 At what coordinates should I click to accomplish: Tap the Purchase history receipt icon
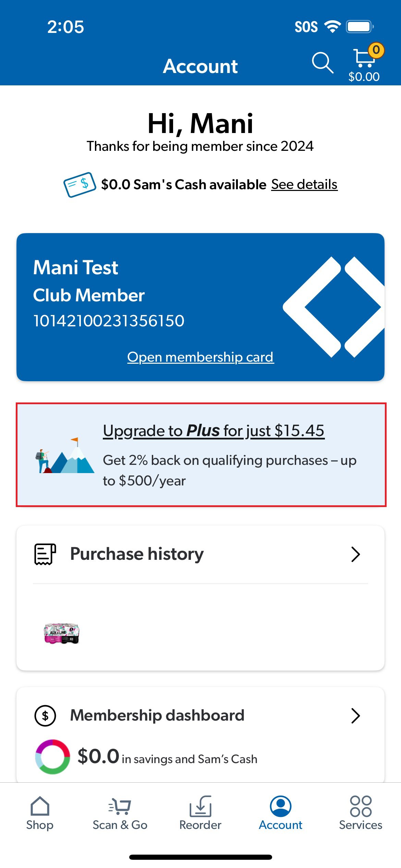(45, 554)
